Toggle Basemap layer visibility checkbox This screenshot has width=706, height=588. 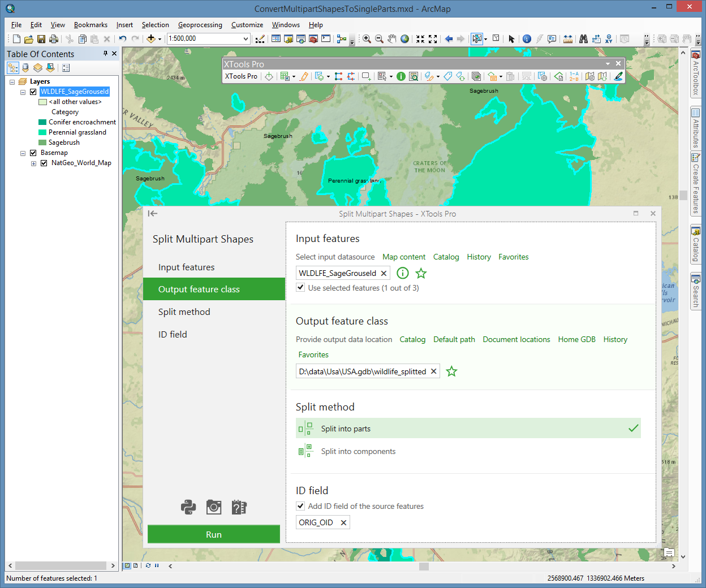point(33,153)
